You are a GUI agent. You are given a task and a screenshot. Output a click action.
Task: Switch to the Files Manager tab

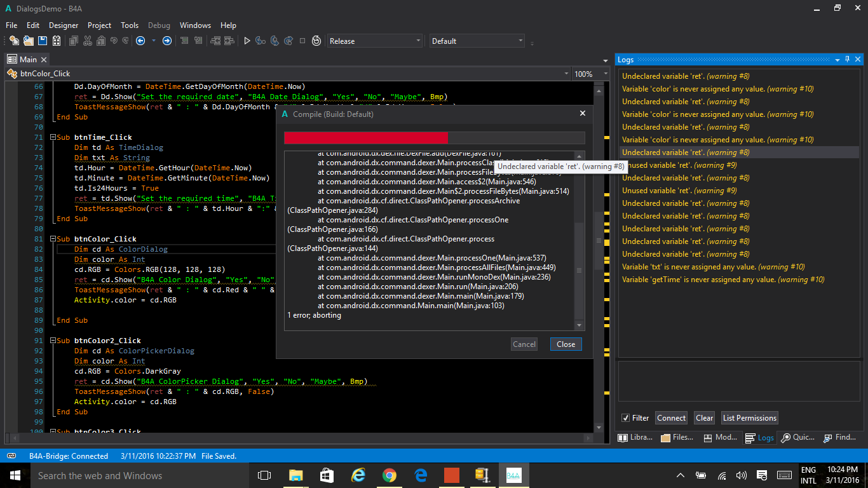coord(677,437)
